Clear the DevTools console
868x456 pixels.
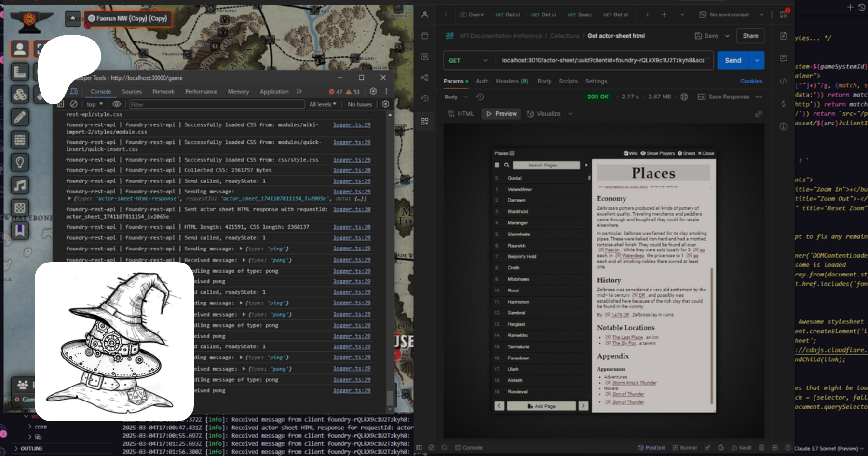pyautogui.click(x=74, y=104)
